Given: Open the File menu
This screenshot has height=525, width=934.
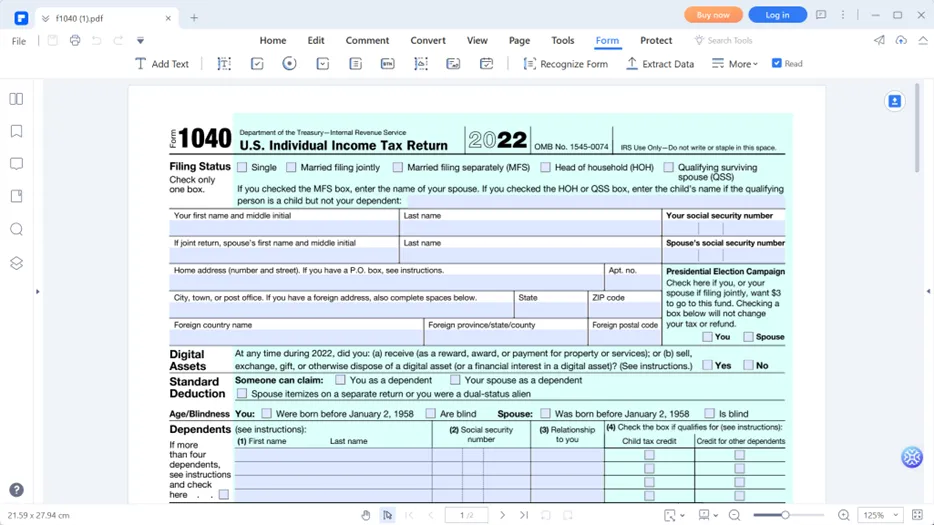Looking at the screenshot, I should [x=19, y=41].
